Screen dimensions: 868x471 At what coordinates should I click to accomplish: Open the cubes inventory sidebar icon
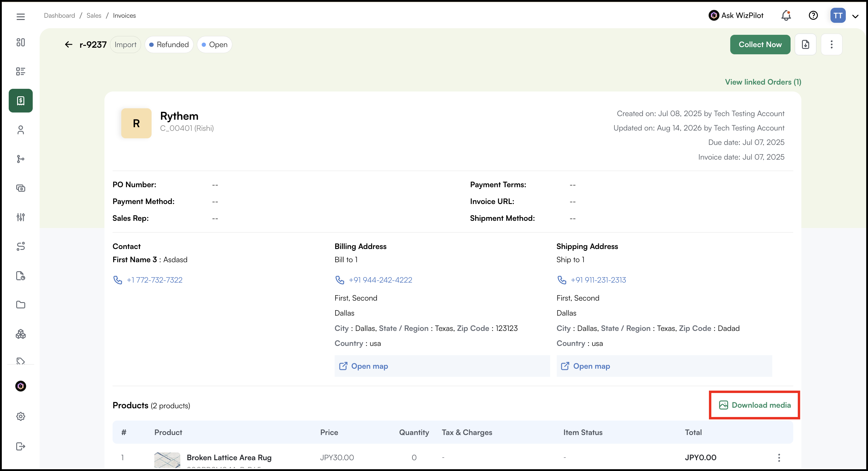(x=20, y=334)
